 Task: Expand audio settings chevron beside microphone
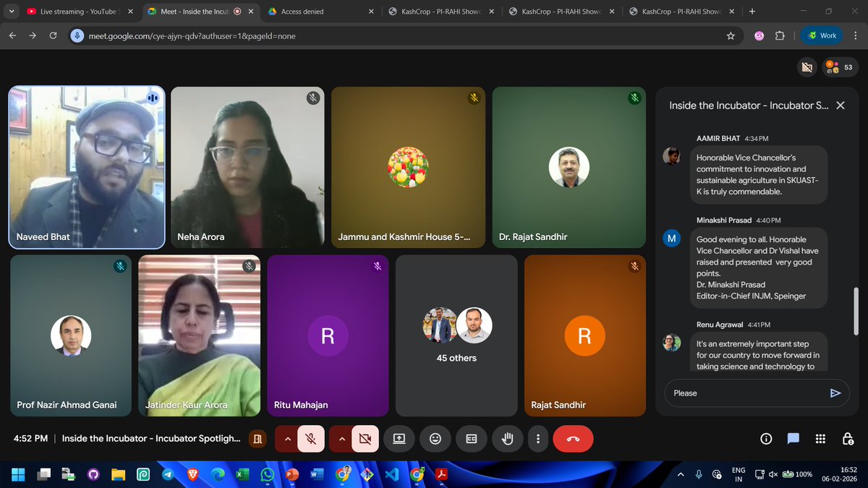click(x=287, y=439)
